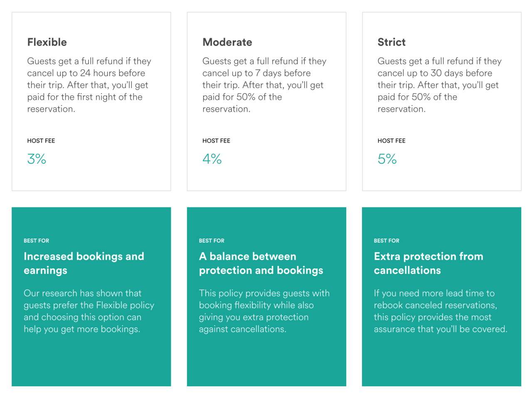Click 'A balance between protection and bookings'
Screen dimensions: 532x398
tap(261, 263)
